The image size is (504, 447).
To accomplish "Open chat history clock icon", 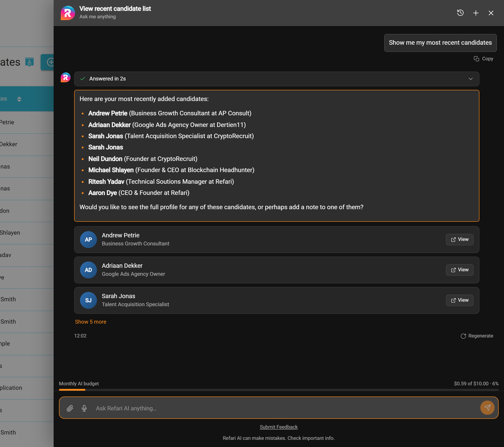I will point(460,13).
